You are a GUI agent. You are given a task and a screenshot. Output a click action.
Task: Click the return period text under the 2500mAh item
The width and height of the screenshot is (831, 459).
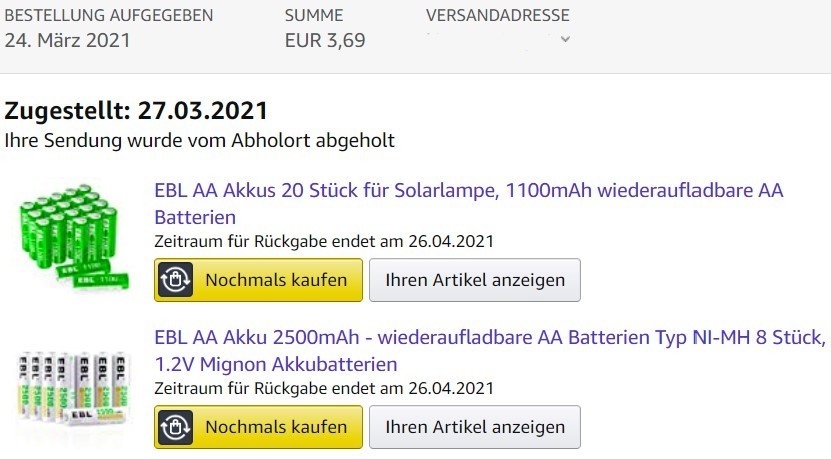click(324, 388)
